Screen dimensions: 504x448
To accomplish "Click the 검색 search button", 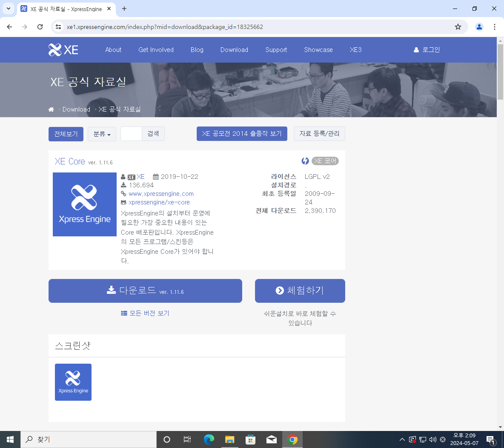I will [x=153, y=134].
